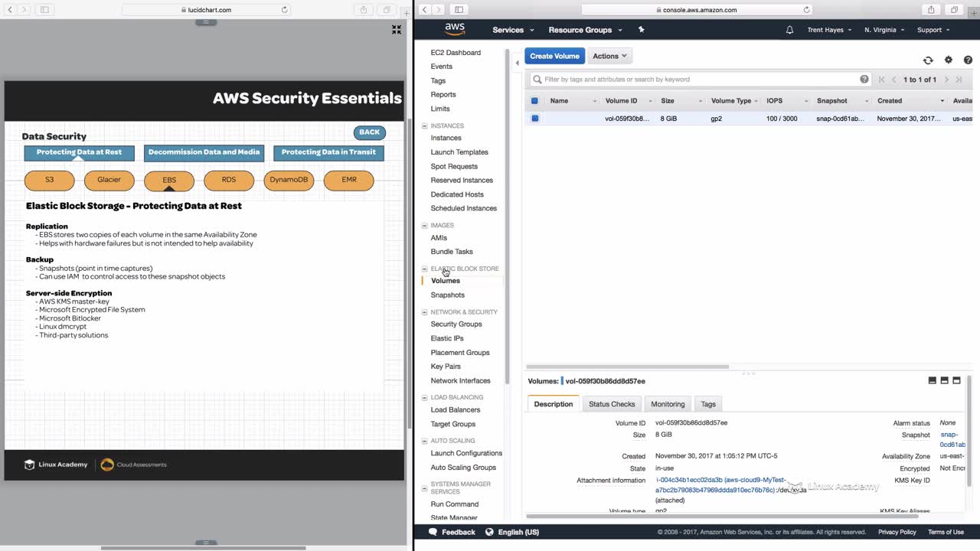
Task: Click the AWS logo in the console header
Action: click(455, 29)
